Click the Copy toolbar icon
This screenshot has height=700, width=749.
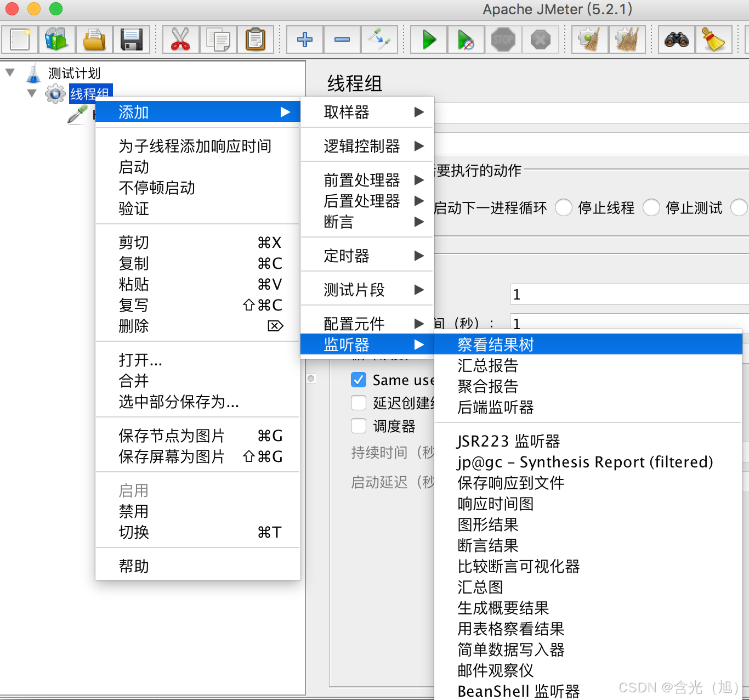(218, 39)
